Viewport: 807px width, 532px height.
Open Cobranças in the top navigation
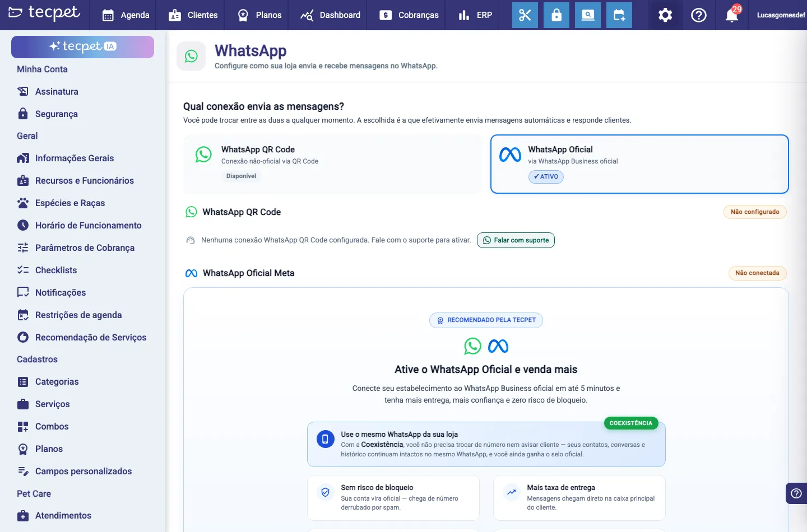(x=409, y=15)
